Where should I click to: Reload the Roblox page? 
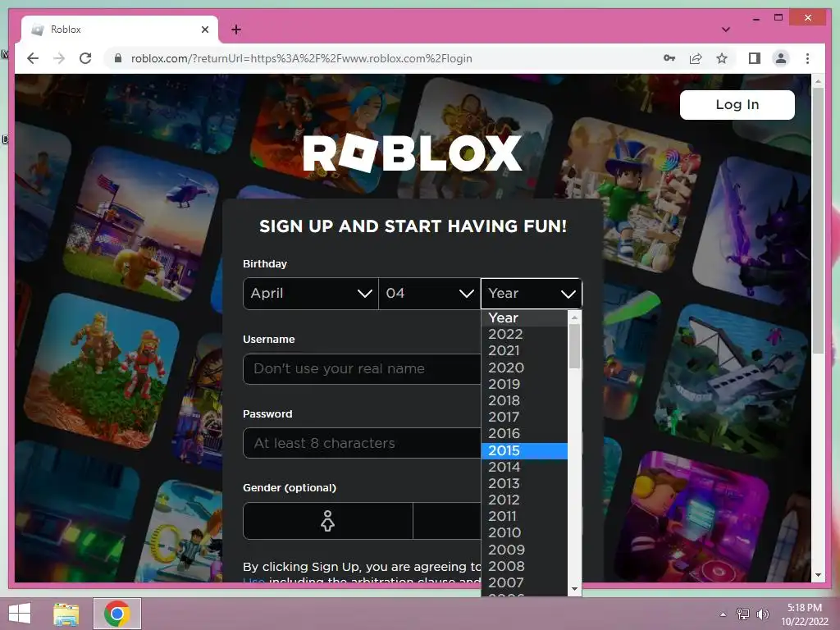point(85,58)
